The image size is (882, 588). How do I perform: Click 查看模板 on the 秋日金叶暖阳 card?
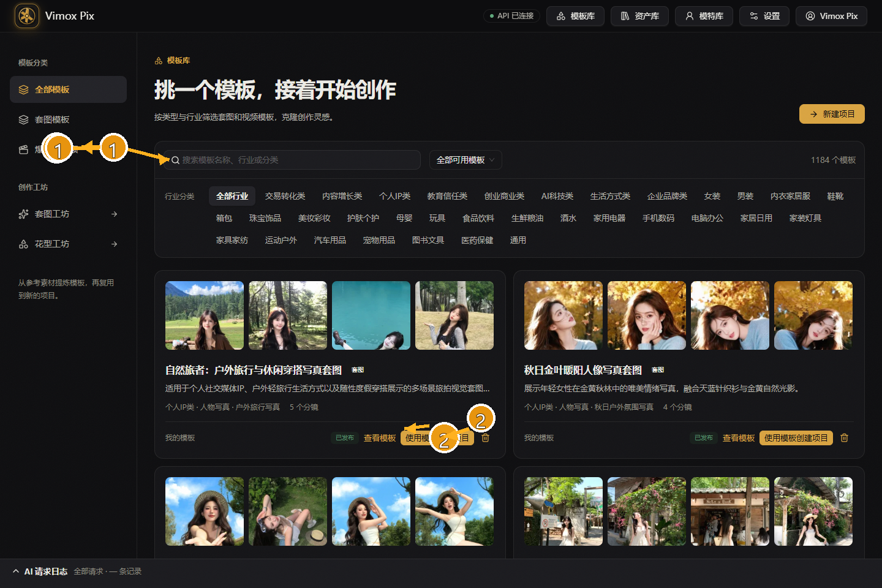[739, 438]
